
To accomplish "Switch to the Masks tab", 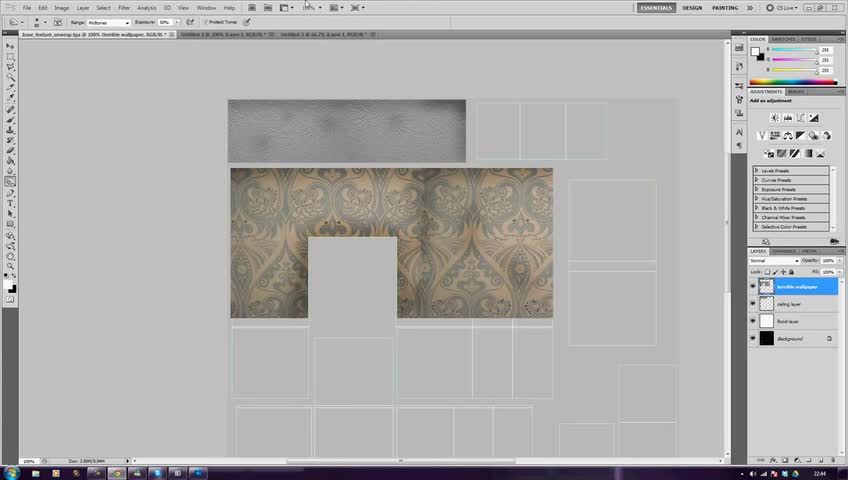I will click(x=796, y=92).
